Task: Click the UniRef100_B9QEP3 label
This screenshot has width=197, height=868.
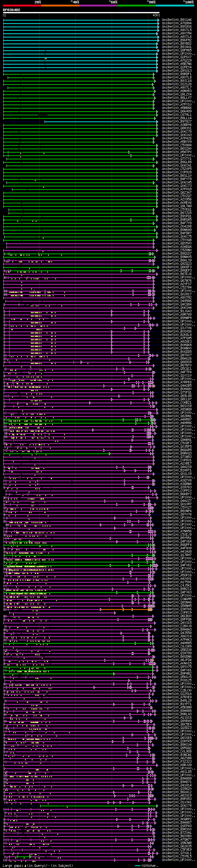Action: tap(177, 271)
